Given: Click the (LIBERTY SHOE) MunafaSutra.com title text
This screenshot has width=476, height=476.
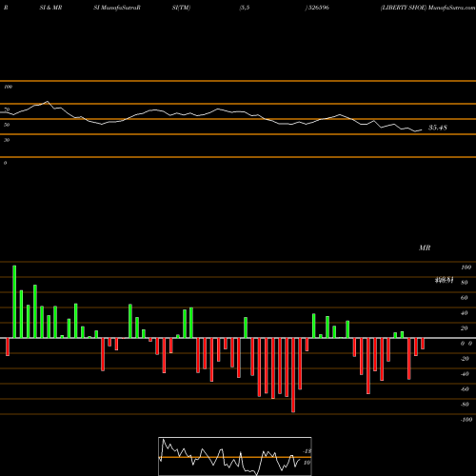Looking at the screenshot, I should point(427,8).
